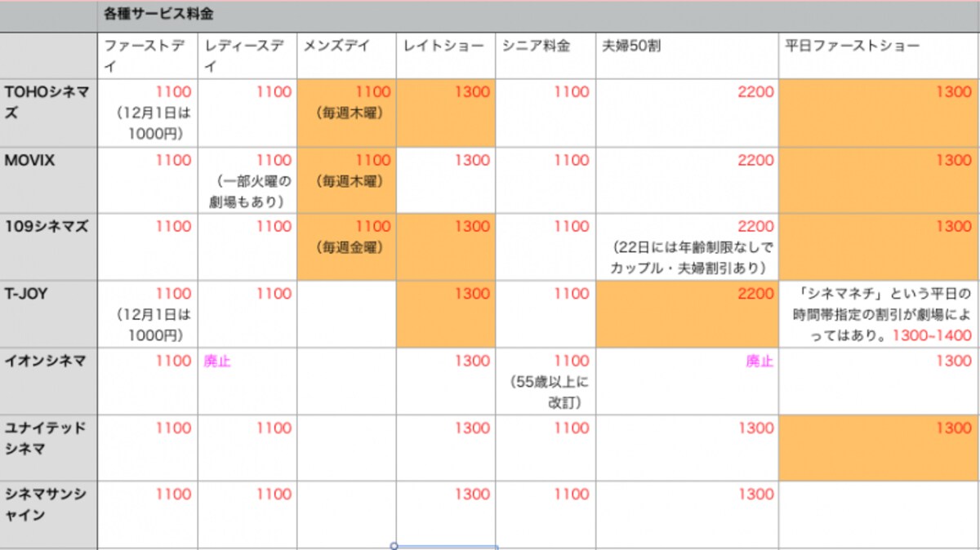Screen dimensions: 980x550
Task: Select the イオンシネマ row label
Action: click(49, 382)
